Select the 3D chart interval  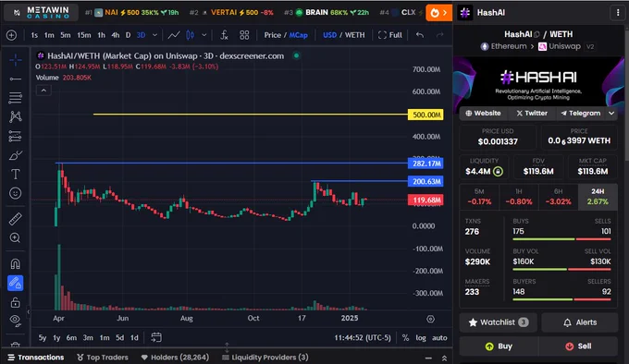tap(141, 35)
